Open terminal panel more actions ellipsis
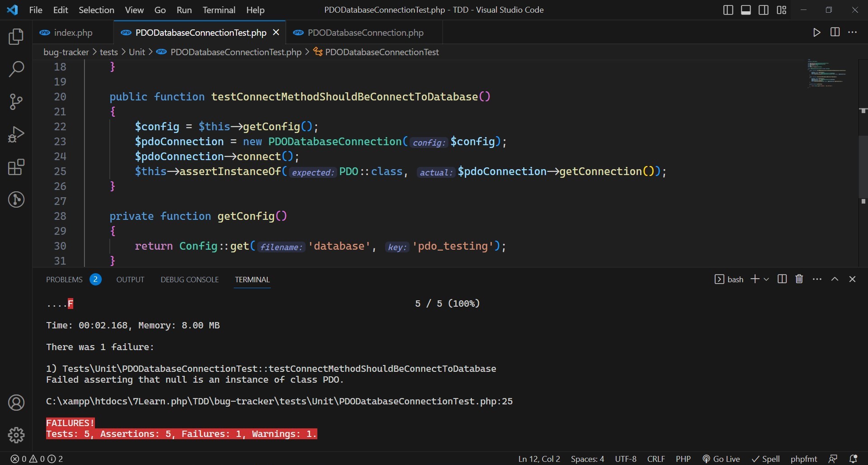This screenshot has width=868, height=465. click(x=817, y=279)
